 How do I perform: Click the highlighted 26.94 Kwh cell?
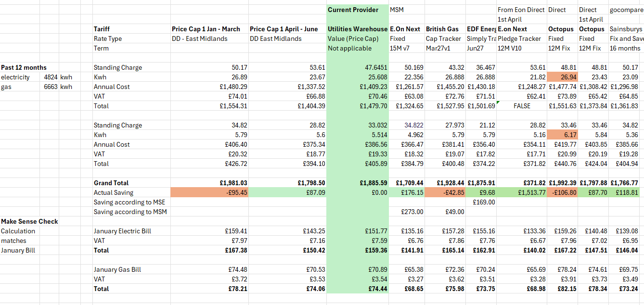[x=562, y=77]
